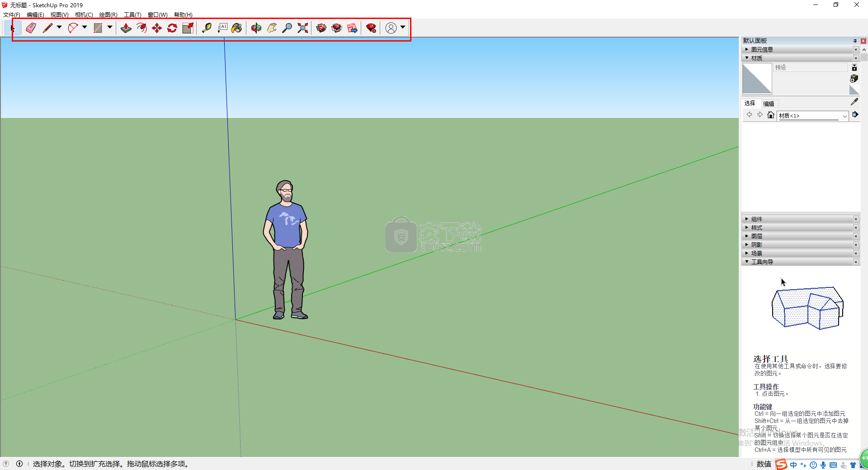Select the Push/Pull tool

[x=126, y=28]
